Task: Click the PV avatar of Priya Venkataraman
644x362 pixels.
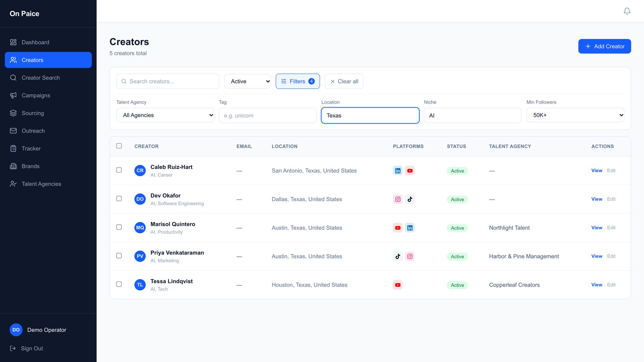Action: tap(140, 256)
